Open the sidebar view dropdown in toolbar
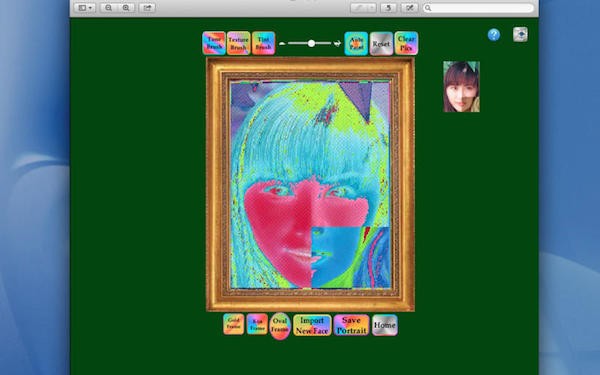Image resolution: width=600 pixels, height=375 pixels. point(85,8)
